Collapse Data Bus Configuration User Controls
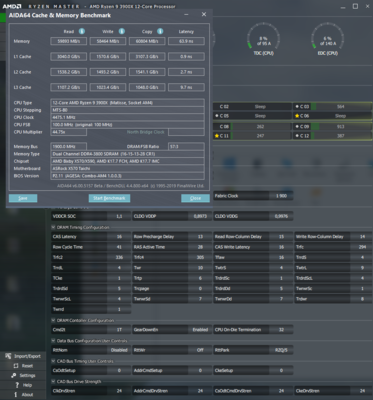This screenshot has width=373, height=400. coord(53,341)
